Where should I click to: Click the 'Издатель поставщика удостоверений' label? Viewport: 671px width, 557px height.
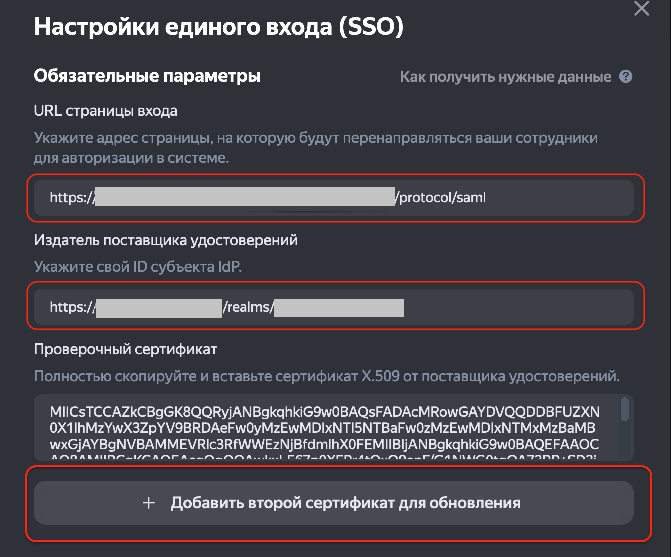(166, 239)
